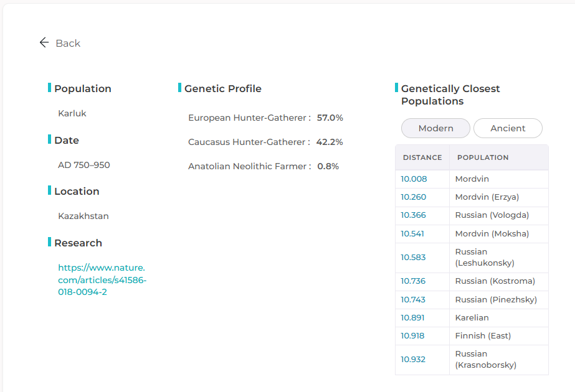
Task: Select distance 10.366 for Russian (Vologda)
Action: click(413, 215)
